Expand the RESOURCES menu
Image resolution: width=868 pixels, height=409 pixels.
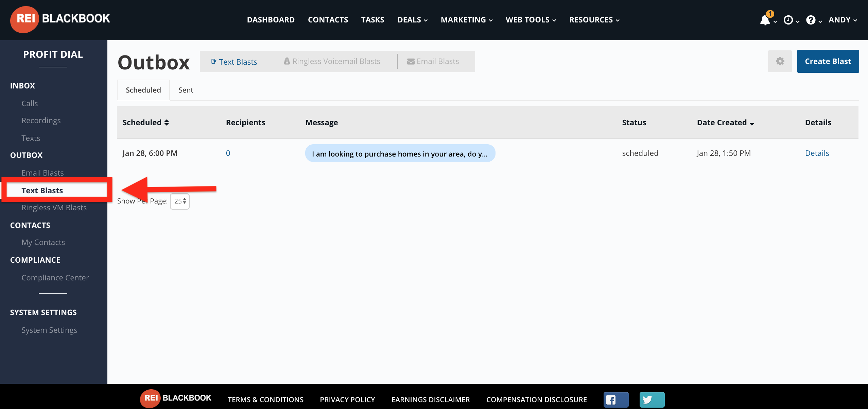pos(594,20)
